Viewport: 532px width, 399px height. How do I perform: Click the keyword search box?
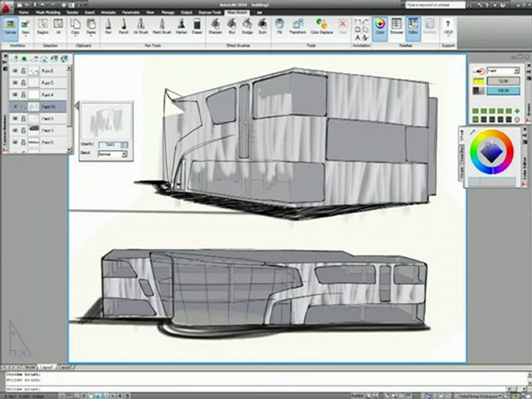(436, 5)
